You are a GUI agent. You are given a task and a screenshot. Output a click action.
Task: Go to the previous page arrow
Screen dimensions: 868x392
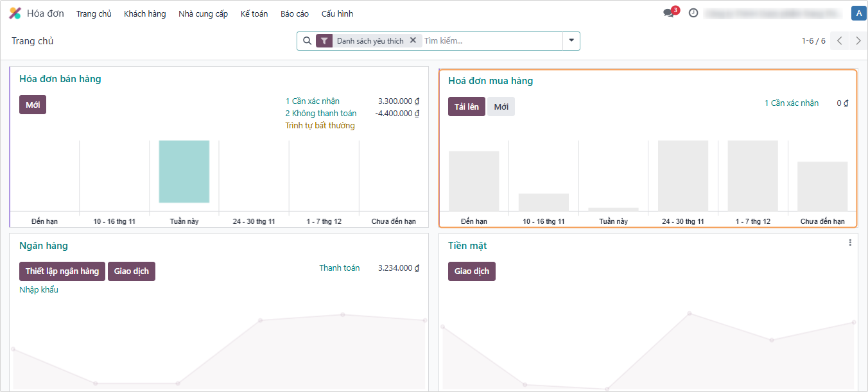839,41
